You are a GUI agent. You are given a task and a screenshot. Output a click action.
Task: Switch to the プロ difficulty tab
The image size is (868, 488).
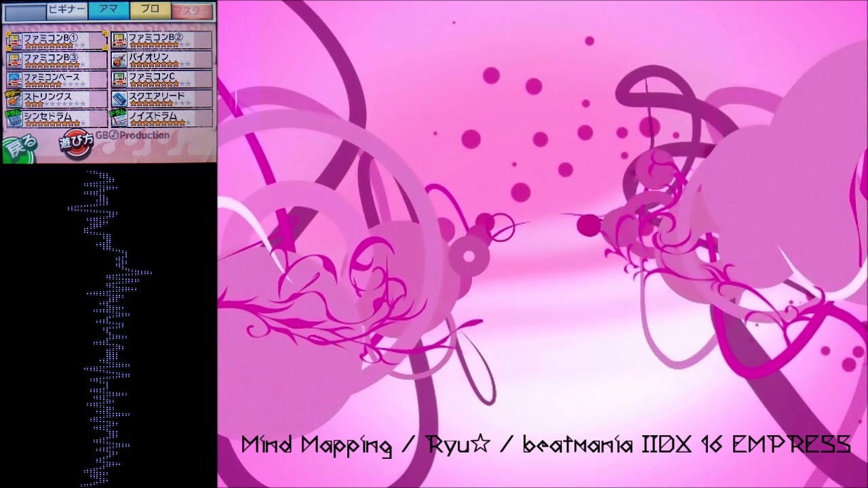click(150, 9)
